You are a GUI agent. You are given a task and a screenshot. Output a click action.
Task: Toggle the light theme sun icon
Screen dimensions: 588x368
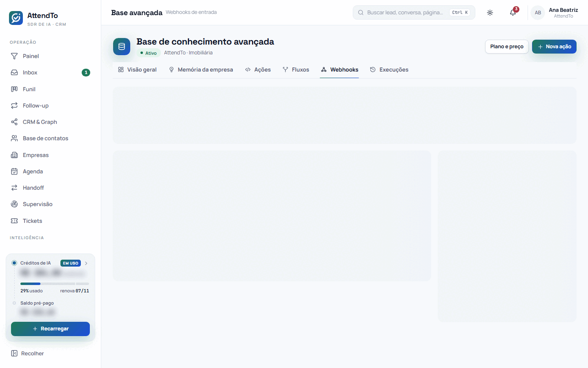pos(490,13)
